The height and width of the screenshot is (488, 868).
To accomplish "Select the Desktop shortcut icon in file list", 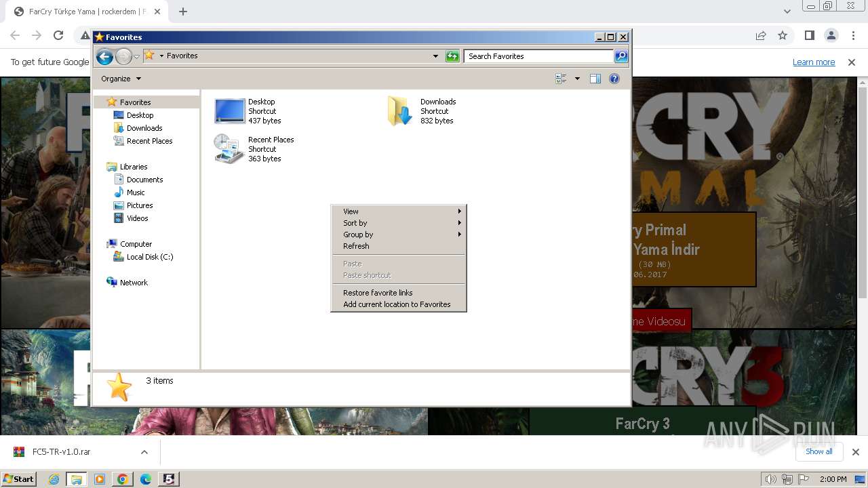I will 229,110.
